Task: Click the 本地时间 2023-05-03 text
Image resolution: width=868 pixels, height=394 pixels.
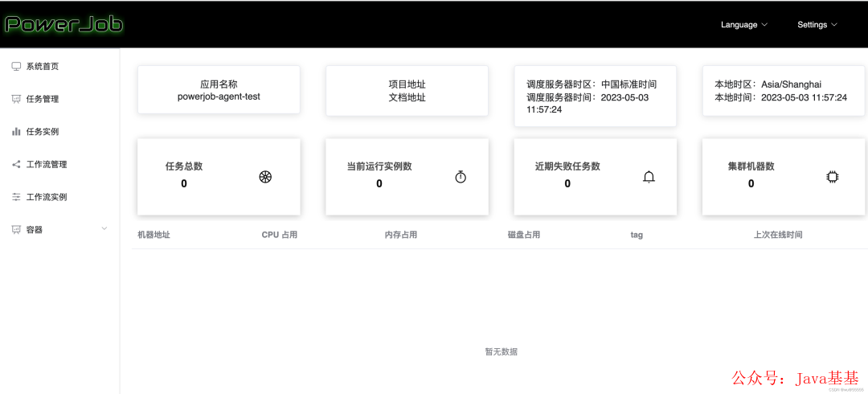Action: tap(781, 97)
